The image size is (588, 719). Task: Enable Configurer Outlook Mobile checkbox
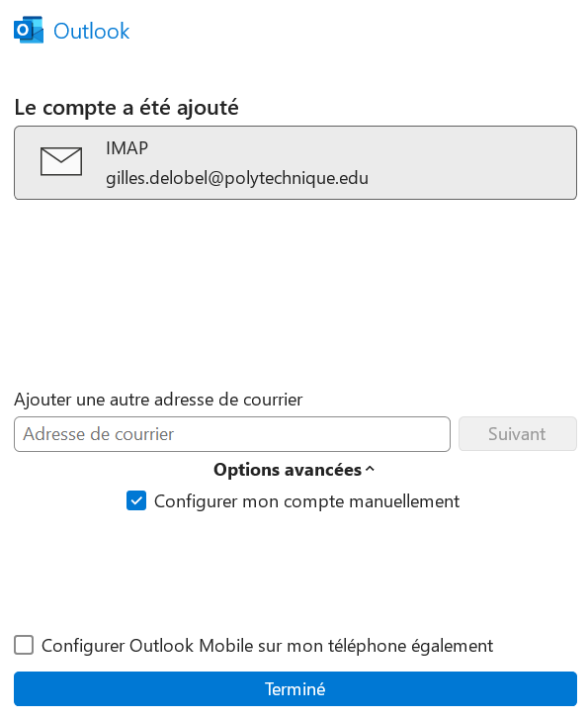24,645
